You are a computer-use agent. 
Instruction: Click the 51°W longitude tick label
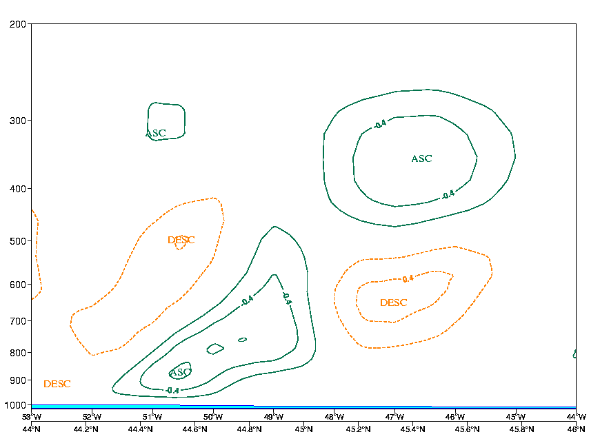(x=152, y=417)
